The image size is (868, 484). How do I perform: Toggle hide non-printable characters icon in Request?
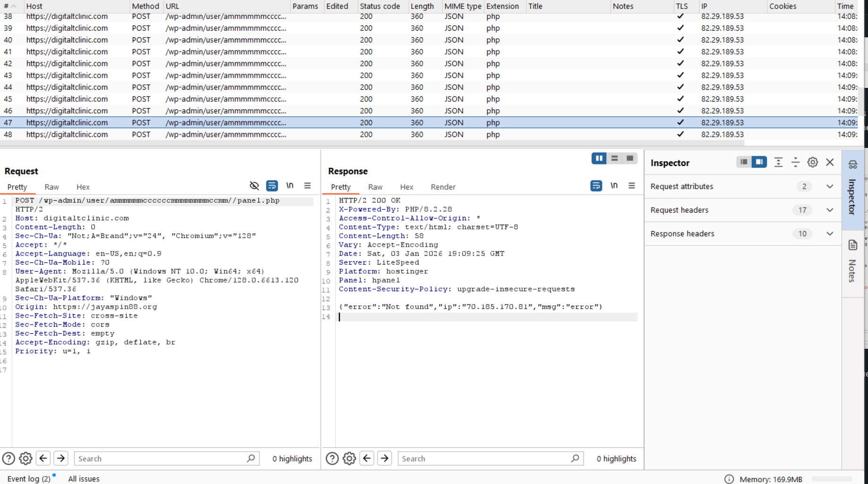pyautogui.click(x=254, y=186)
